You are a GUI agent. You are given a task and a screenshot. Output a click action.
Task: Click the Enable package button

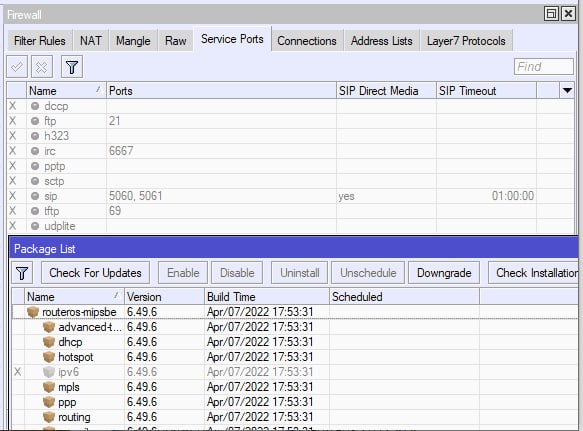pyautogui.click(x=183, y=273)
